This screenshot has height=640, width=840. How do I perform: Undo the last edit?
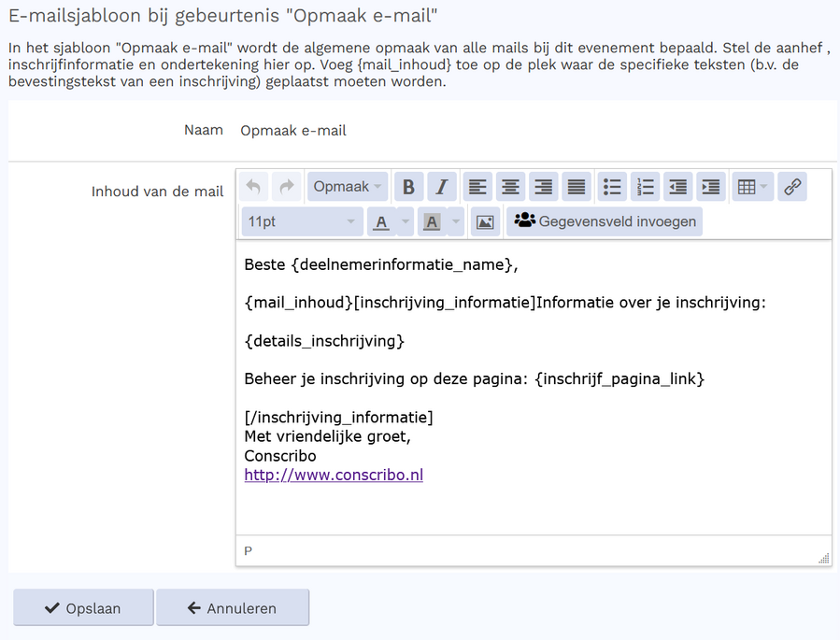point(252,186)
